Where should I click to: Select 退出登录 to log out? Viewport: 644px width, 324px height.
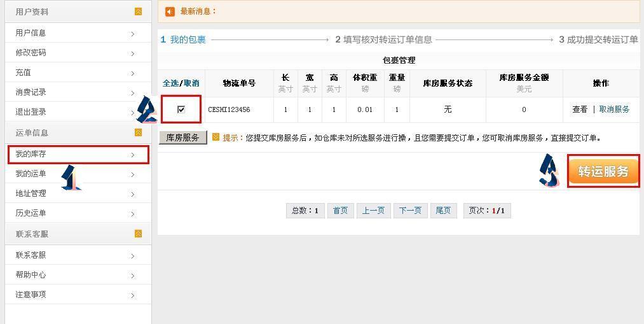click(x=78, y=111)
